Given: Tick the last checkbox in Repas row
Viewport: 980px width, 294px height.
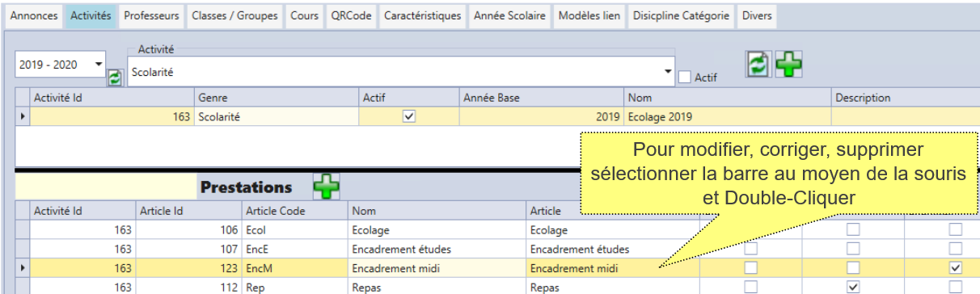Looking at the screenshot, I should (956, 287).
